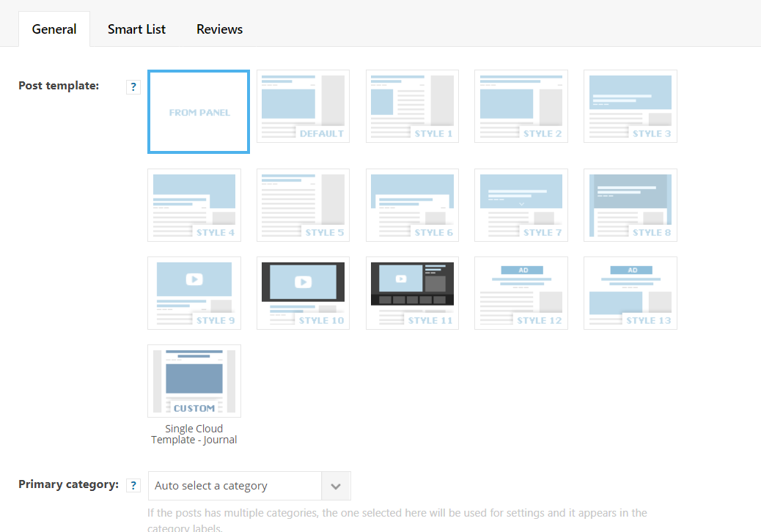Open the Smart List tab
Viewport: 761px width, 532px height.
coord(136,29)
